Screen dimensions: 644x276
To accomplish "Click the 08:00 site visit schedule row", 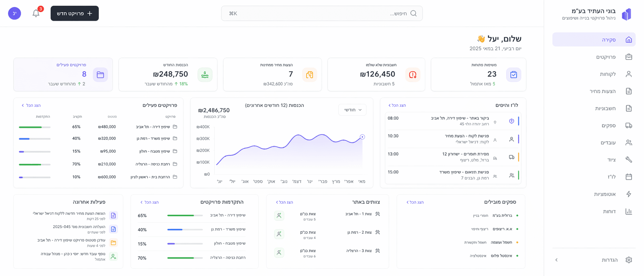I will click(x=453, y=121).
